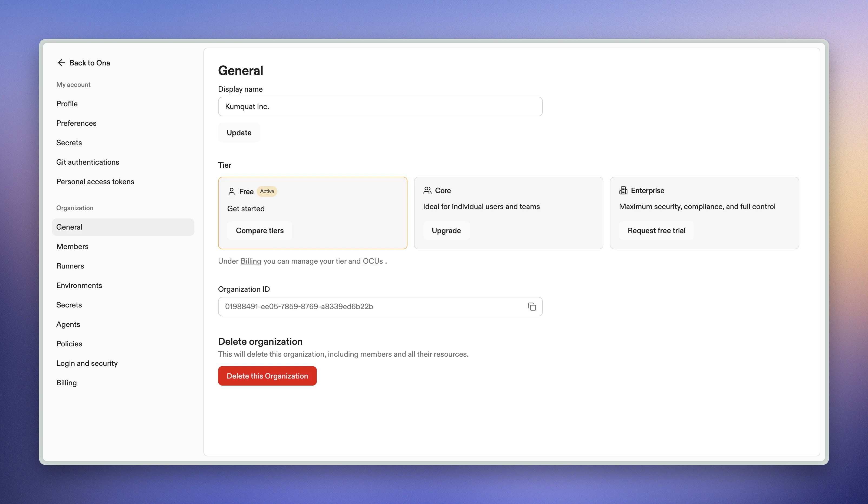Click the Free tier person icon
868x504 pixels.
[231, 191]
